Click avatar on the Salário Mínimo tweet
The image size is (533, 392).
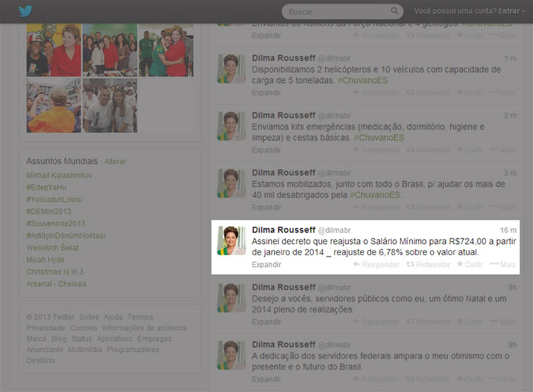point(232,240)
